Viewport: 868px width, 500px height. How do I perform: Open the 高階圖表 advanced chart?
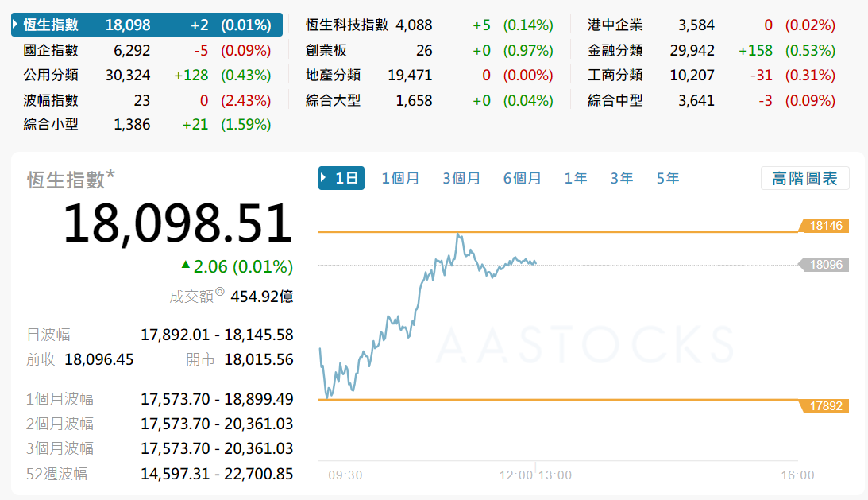pos(804,178)
